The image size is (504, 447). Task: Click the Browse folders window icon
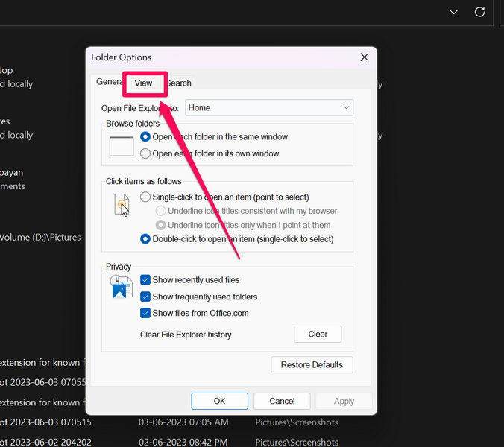pos(122,146)
